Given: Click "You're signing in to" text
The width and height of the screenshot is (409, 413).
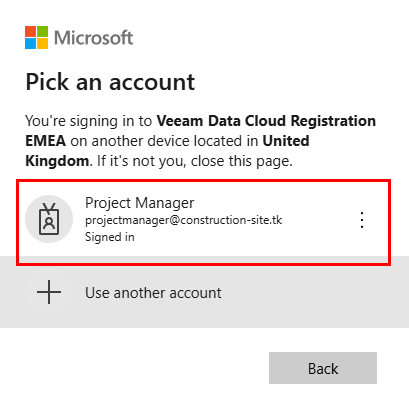Looking at the screenshot, I should tap(88, 121).
